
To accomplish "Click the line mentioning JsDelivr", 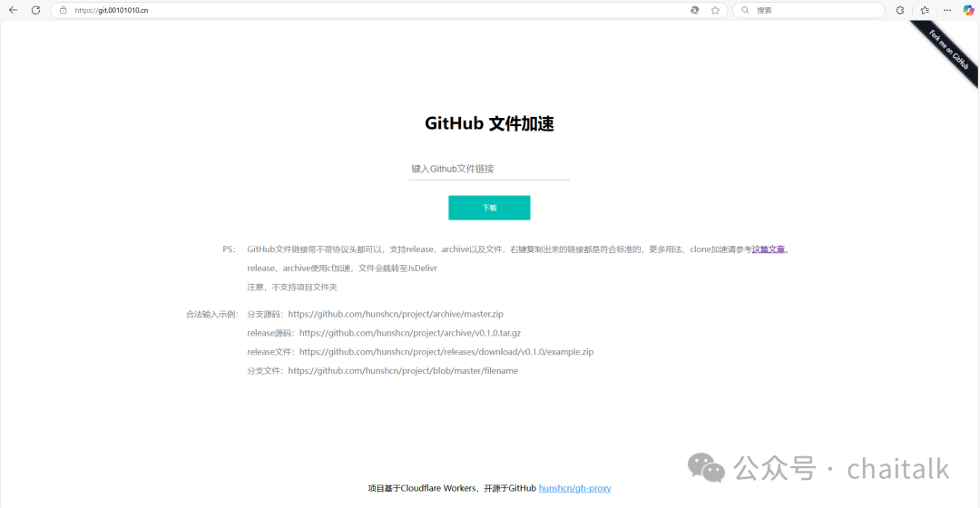I will pyautogui.click(x=342, y=268).
